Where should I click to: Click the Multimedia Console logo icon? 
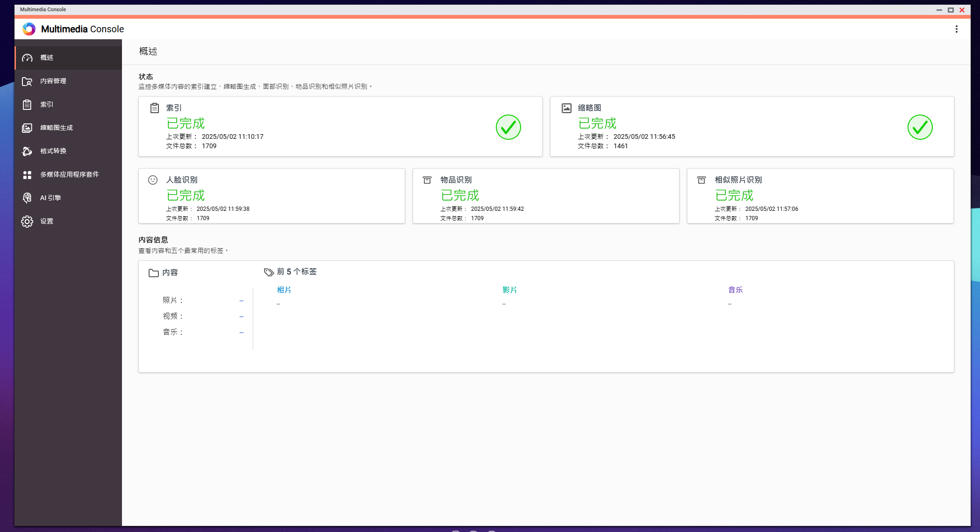click(x=29, y=29)
